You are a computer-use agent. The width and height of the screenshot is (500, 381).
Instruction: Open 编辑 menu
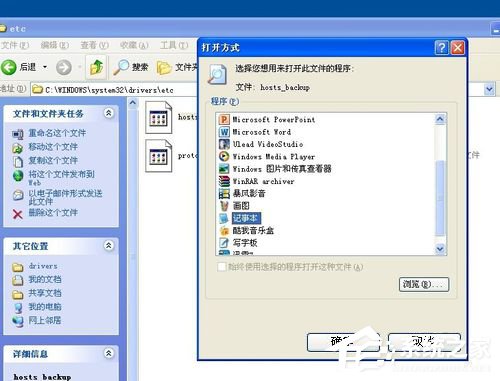coord(55,45)
